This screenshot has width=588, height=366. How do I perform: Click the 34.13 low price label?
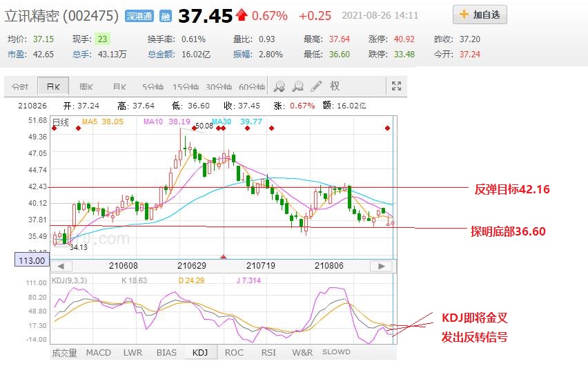click(x=79, y=247)
